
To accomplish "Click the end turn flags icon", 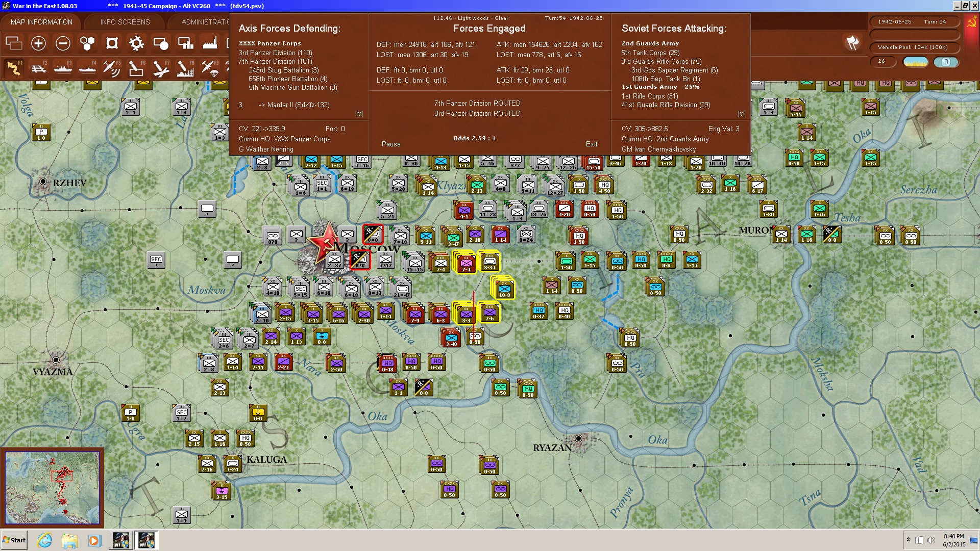I will [x=852, y=43].
